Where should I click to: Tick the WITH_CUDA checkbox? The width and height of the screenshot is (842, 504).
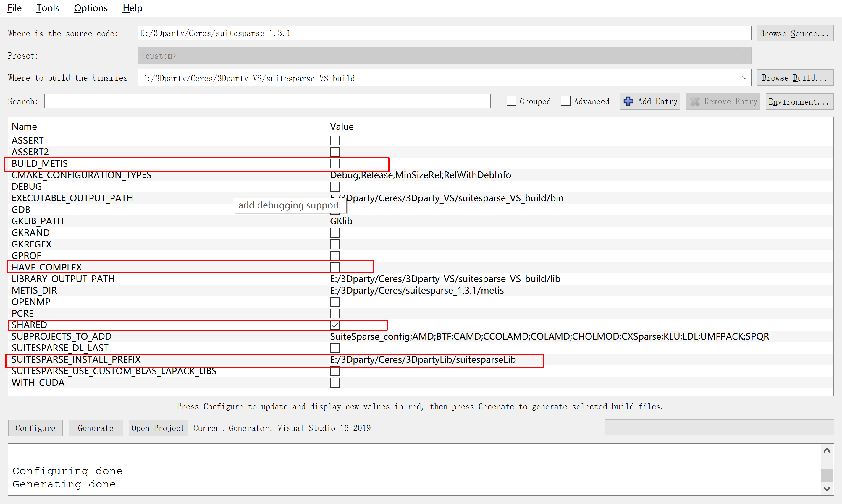(335, 383)
